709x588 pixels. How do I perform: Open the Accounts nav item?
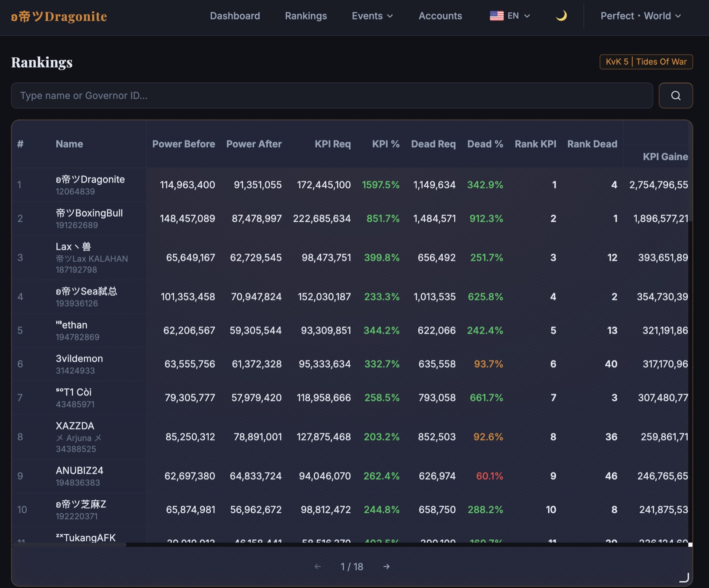tap(440, 16)
